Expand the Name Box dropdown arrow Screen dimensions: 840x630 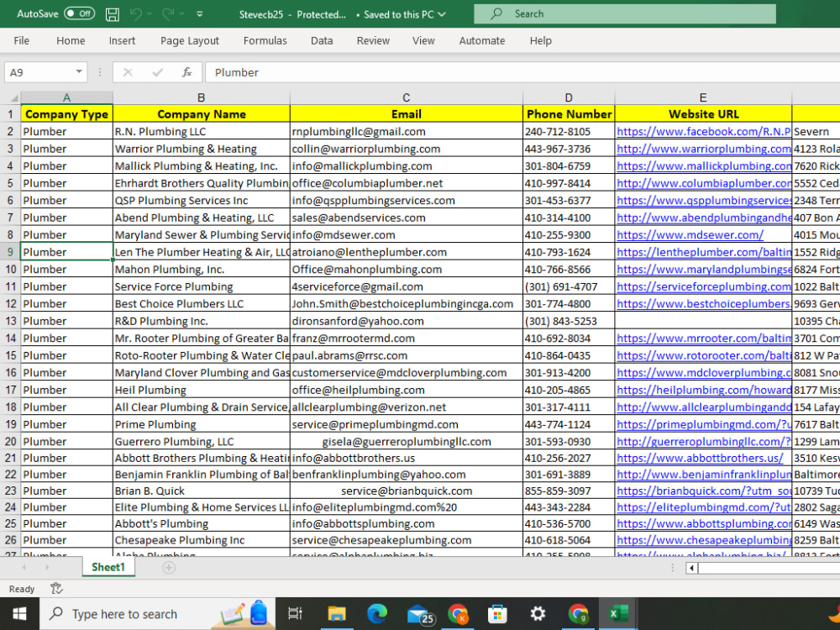pyautogui.click(x=79, y=71)
